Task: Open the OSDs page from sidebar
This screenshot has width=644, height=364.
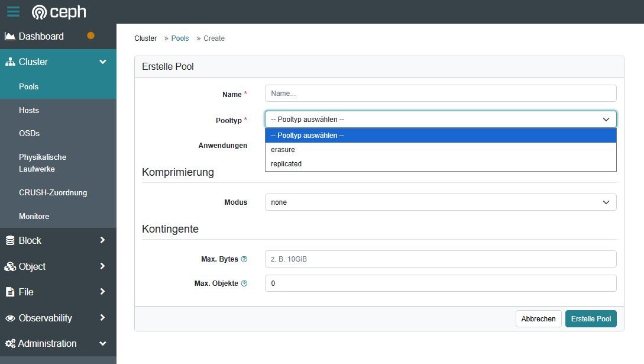Action: point(29,133)
